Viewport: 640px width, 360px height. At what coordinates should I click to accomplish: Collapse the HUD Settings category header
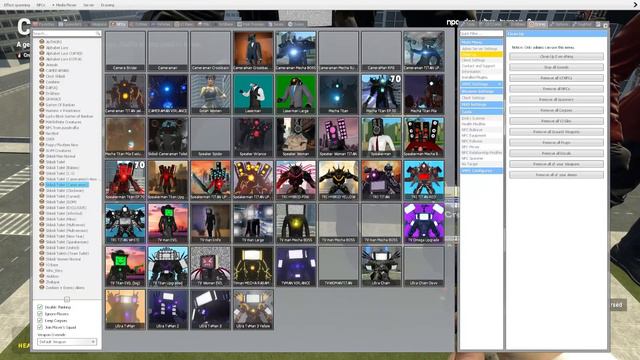pos(481,104)
